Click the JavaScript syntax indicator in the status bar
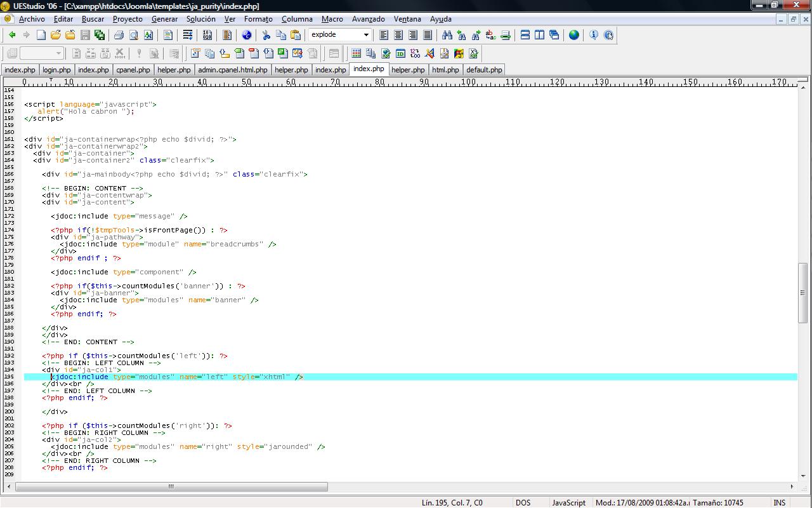Viewport: 812px width, 508px height. coord(568,502)
